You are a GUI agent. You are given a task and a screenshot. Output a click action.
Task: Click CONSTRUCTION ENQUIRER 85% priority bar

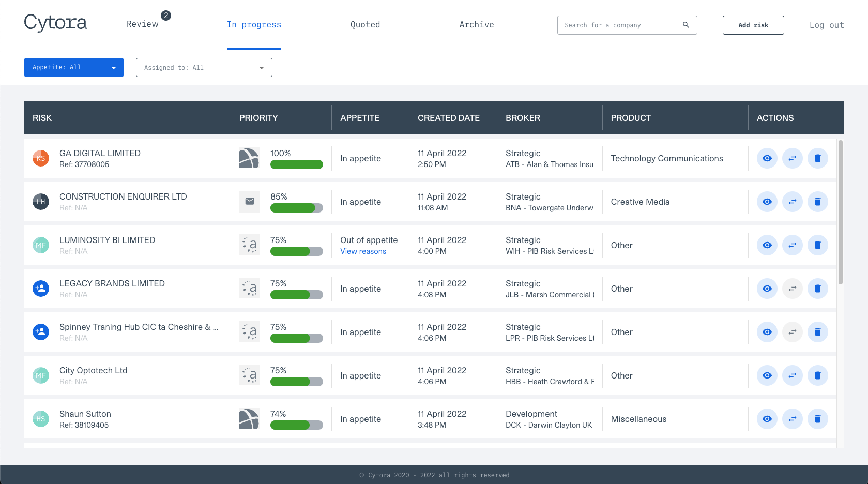click(x=297, y=208)
